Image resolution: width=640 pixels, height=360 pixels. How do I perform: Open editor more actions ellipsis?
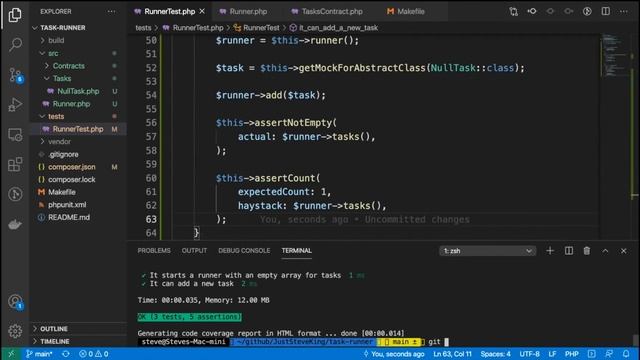[x=624, y=11]
